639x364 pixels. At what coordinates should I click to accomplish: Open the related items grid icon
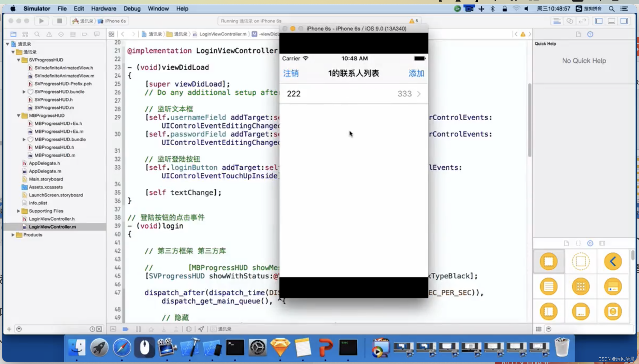click(x=111, y=34)
